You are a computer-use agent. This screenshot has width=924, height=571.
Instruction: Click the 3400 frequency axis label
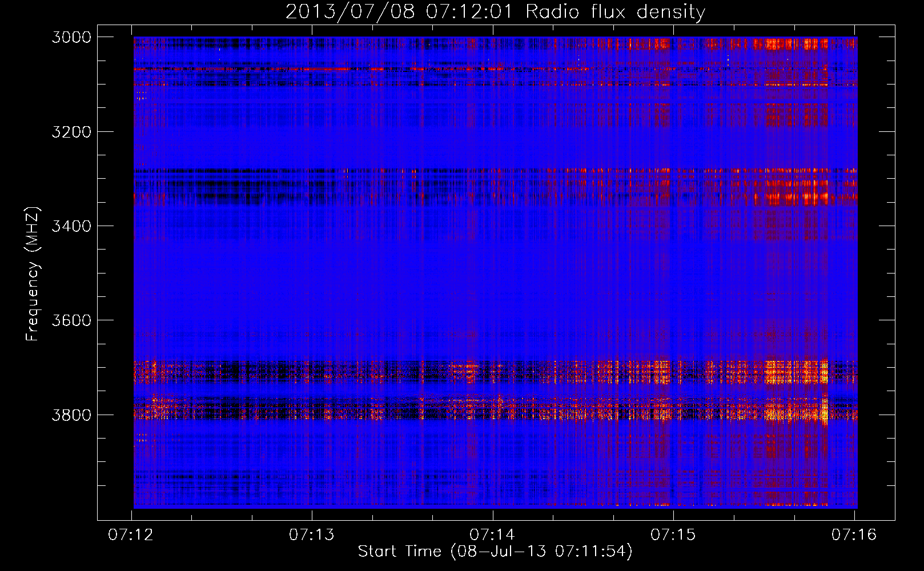pyautogui.click(x=71, y=226)
